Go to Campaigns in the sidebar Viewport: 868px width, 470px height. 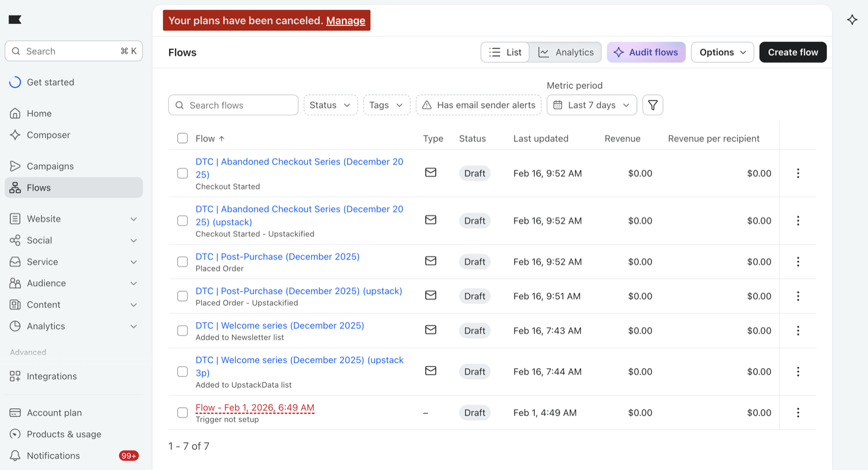point(74,166)
